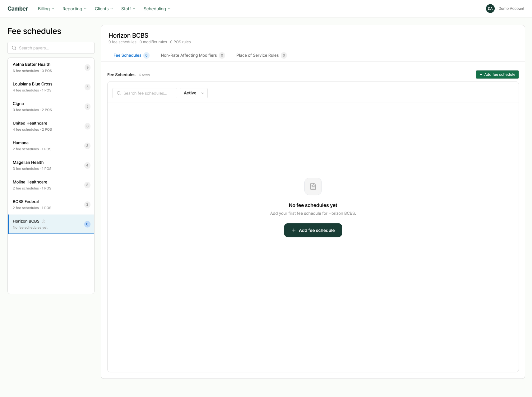This screenshot has width=532, height=397.
Task: Click the magnifier icon in Search fee schedules
Action: click(119, 93)
